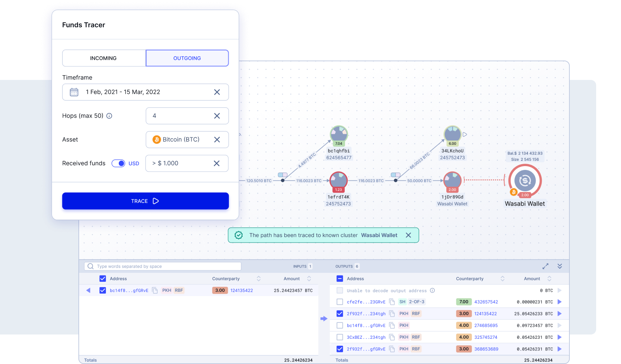Follow forward arrow on 2f932f...234tgh row
Viewport: 621px width, 364px height.
point(560,314)
